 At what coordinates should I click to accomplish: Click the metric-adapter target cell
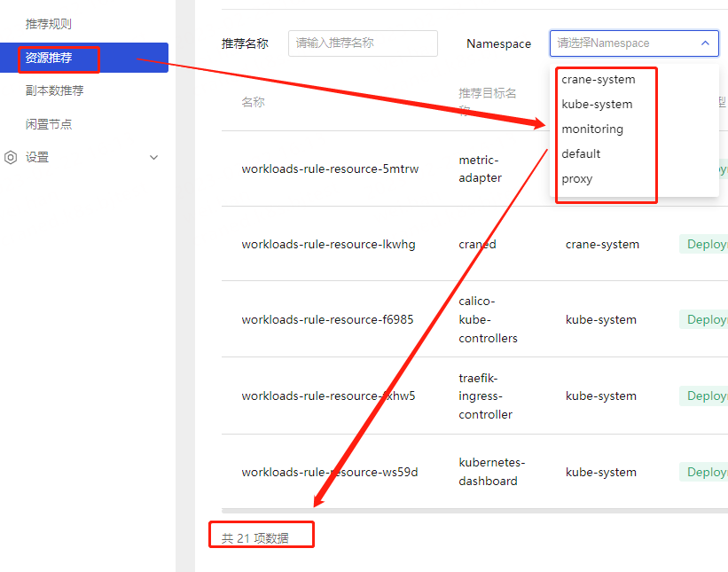coord(480,168)
